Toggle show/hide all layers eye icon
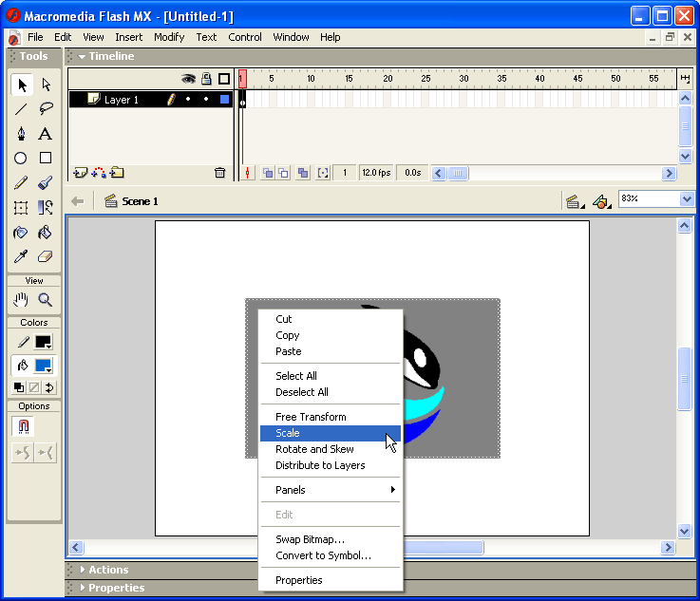 (x=188, y=79)
